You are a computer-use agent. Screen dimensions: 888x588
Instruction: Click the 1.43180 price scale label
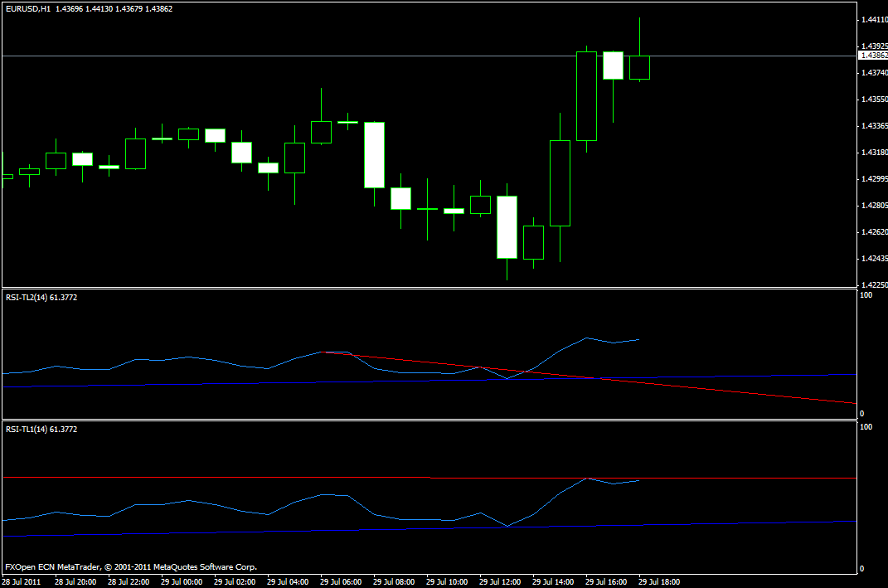[873, 153]
